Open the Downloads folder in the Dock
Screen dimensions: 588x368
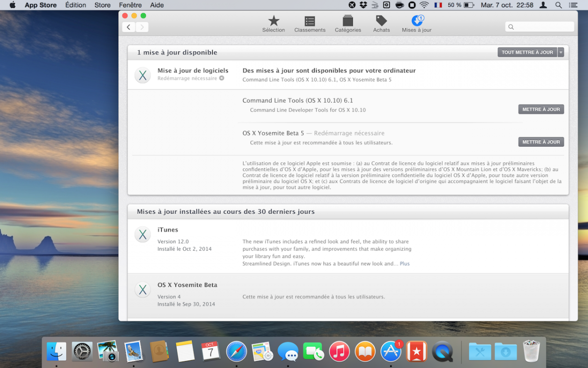[506, 351]
